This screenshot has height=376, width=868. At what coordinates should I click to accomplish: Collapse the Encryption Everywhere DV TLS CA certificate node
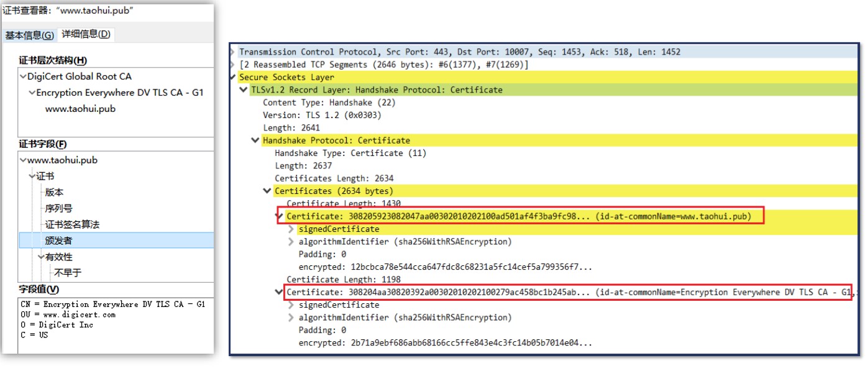click(x=279, y=292)
